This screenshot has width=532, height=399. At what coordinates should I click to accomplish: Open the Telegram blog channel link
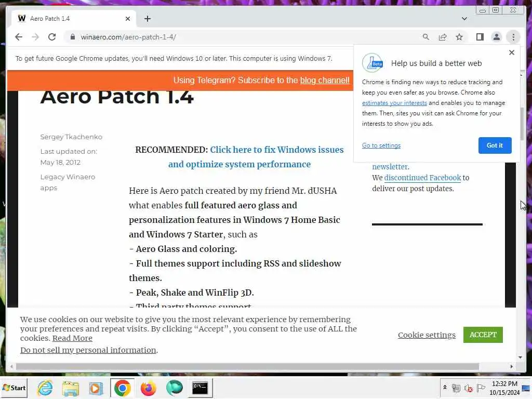324,81
